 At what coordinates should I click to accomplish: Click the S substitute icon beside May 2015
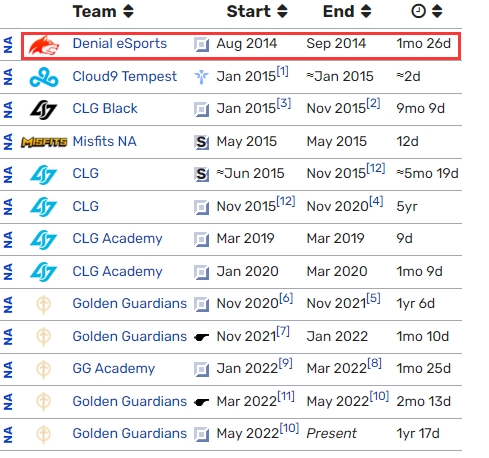coord(201,142)
